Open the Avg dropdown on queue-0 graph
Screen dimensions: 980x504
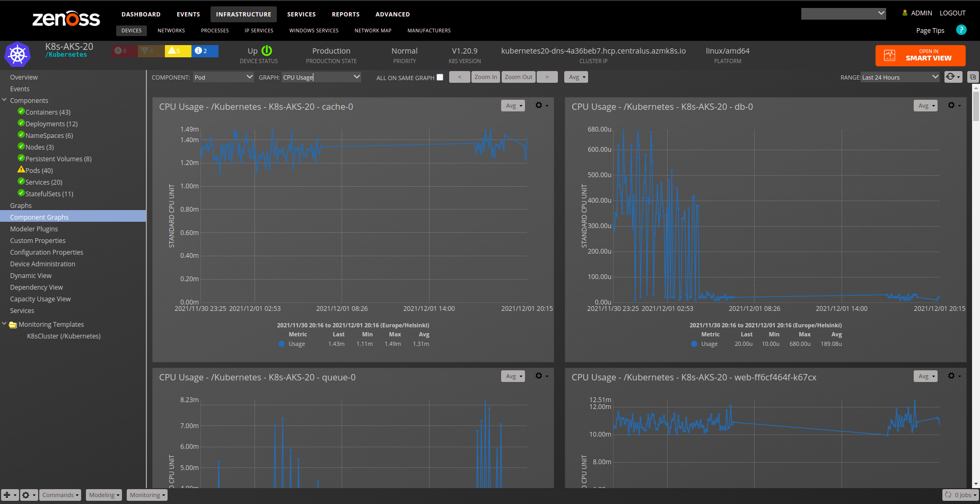point(513,376)
